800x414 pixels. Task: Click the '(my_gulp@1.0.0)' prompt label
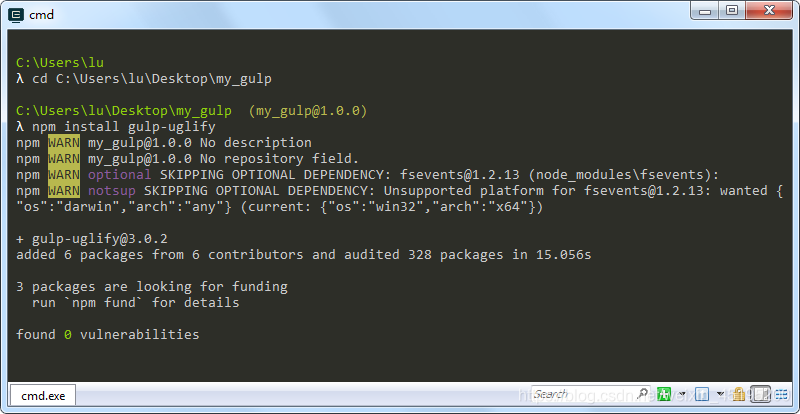click(308, 111)
